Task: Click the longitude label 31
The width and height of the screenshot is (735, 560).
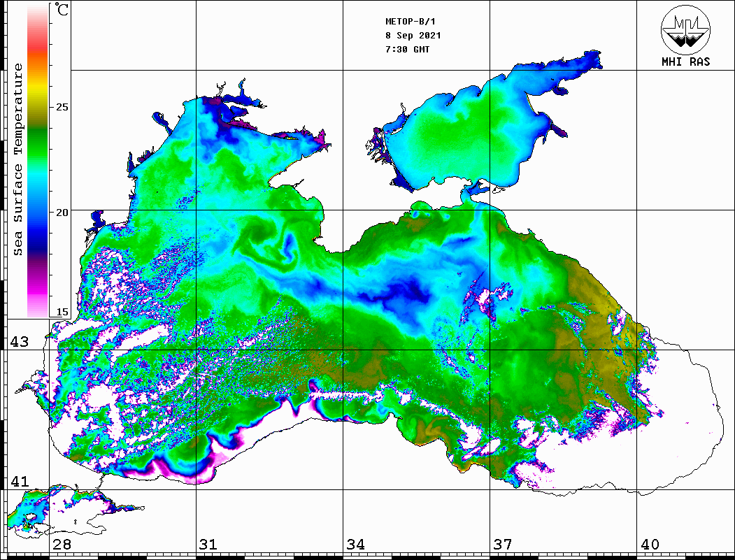Action: [208, 545]
